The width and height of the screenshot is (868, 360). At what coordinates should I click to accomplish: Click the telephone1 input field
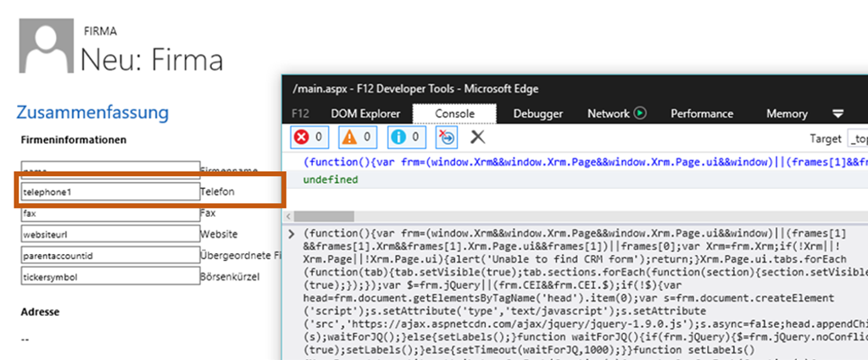(x=110, y=192)
